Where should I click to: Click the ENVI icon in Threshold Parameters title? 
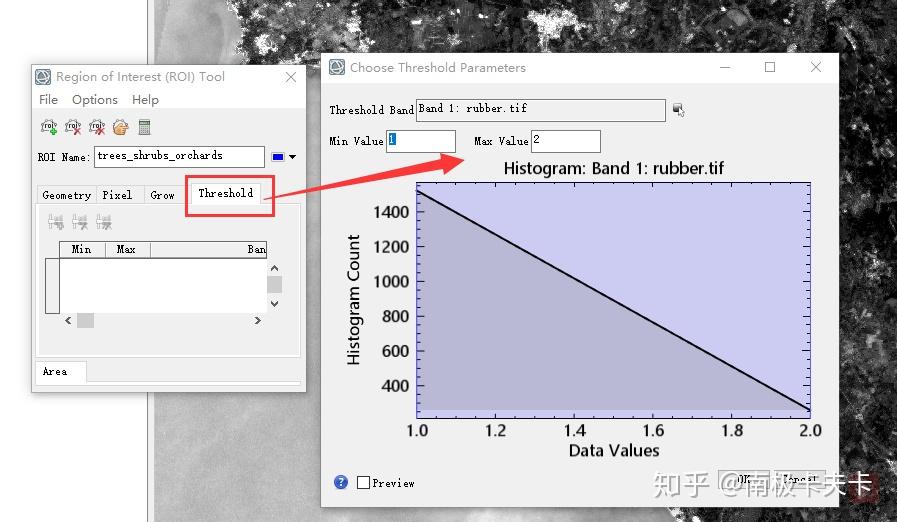(x=337, y=68)
